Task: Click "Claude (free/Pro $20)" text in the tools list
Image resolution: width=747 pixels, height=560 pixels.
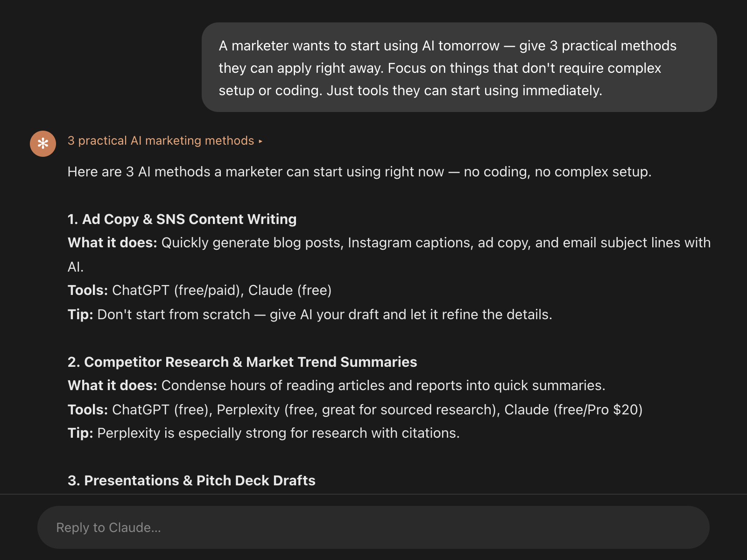Action: pos(573,410)
